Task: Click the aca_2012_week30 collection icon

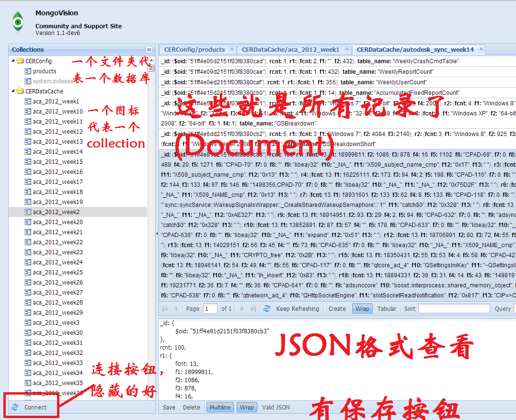Action: point(28,332)
